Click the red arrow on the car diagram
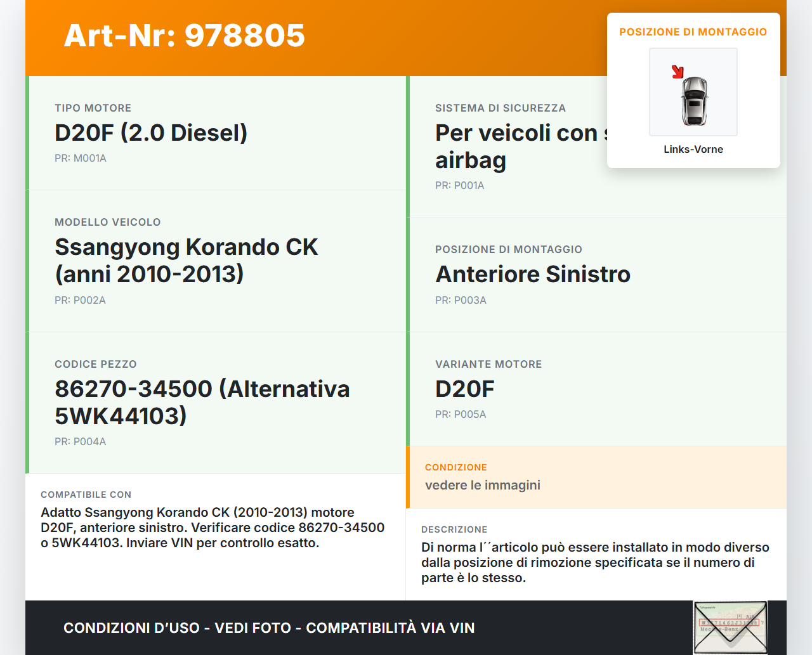Viewport: 812px width, 655px height. tap(678, 72)
